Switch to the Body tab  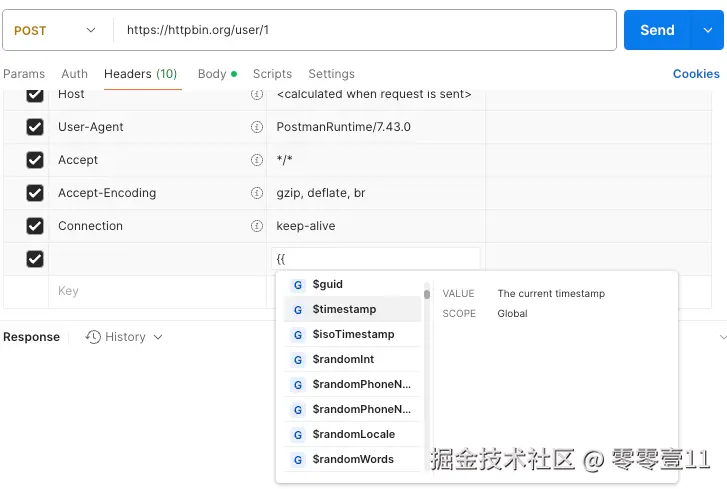point(212,74)
